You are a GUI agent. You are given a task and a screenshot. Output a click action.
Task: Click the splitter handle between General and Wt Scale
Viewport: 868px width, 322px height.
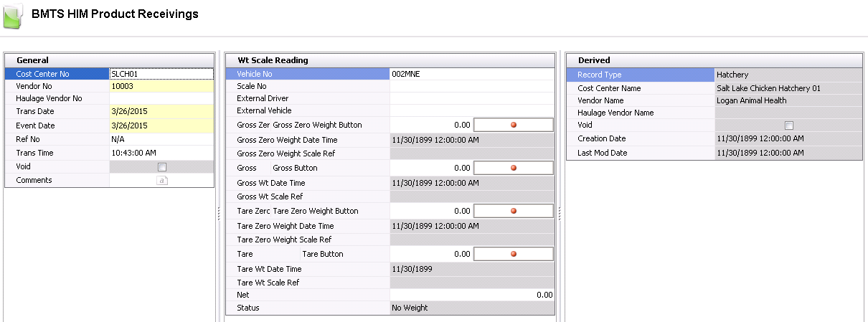220,212
